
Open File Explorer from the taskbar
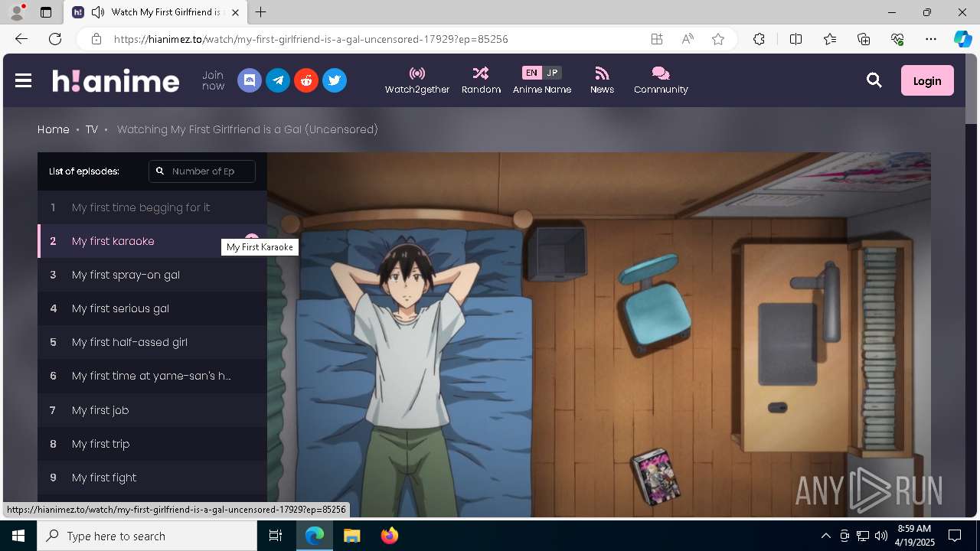(x=351, y=536)
